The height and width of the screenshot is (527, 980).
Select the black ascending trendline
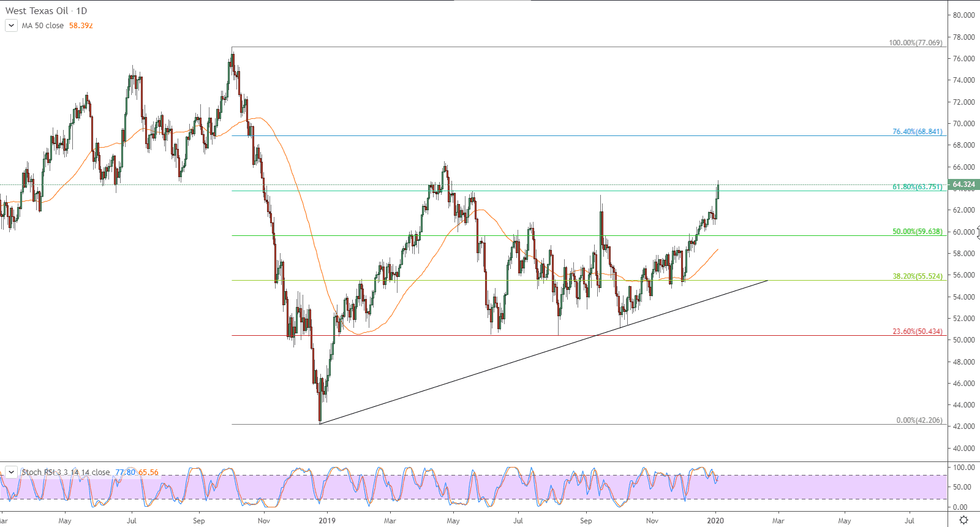[x=544, y=352]
